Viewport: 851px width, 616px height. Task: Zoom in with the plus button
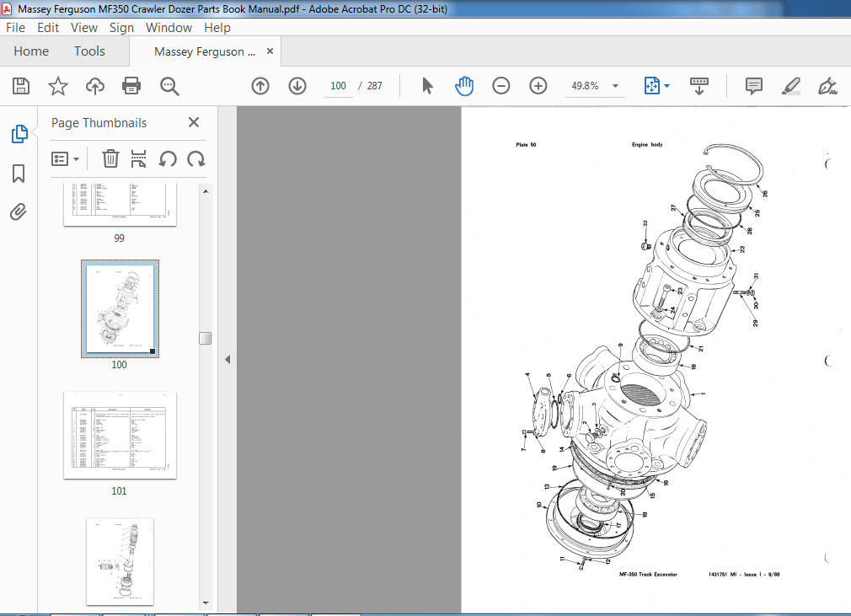tap(538, 86)
